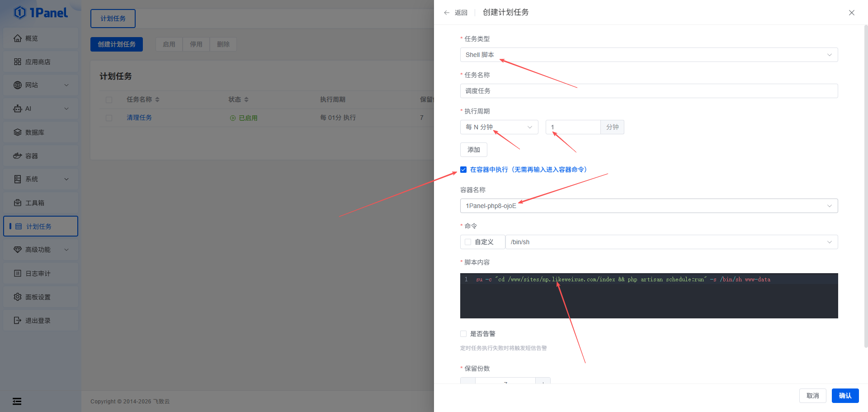
Task: Click 添加 to add execution period
Action: click(x=473, y=150)
